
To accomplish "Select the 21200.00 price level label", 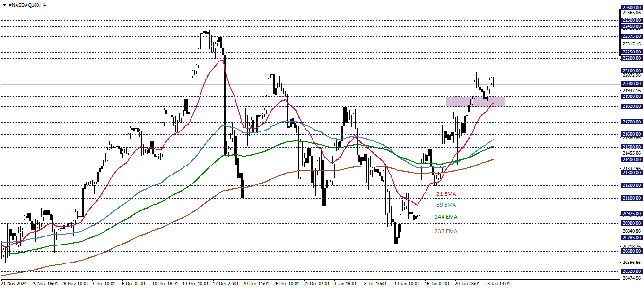I will click(632, 185).
